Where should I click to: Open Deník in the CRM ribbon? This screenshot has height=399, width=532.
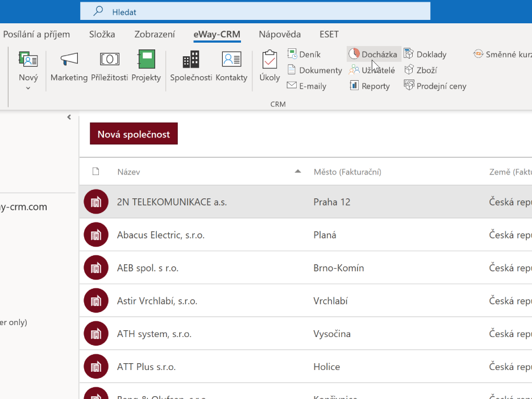pyautogui.click(x=304, y=55)
